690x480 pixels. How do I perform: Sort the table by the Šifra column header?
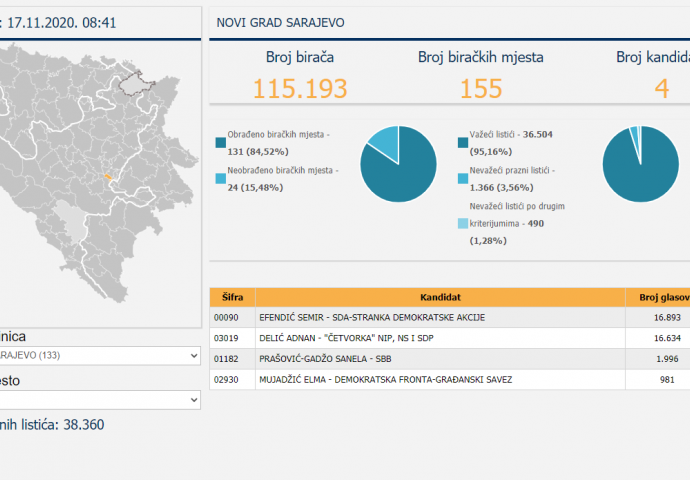(x=232, y=297)
